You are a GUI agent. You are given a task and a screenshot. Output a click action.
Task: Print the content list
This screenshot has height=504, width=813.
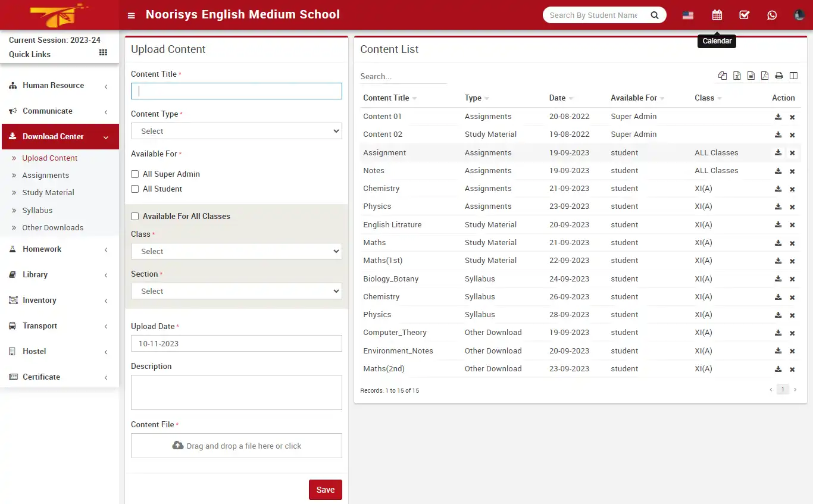778,76
